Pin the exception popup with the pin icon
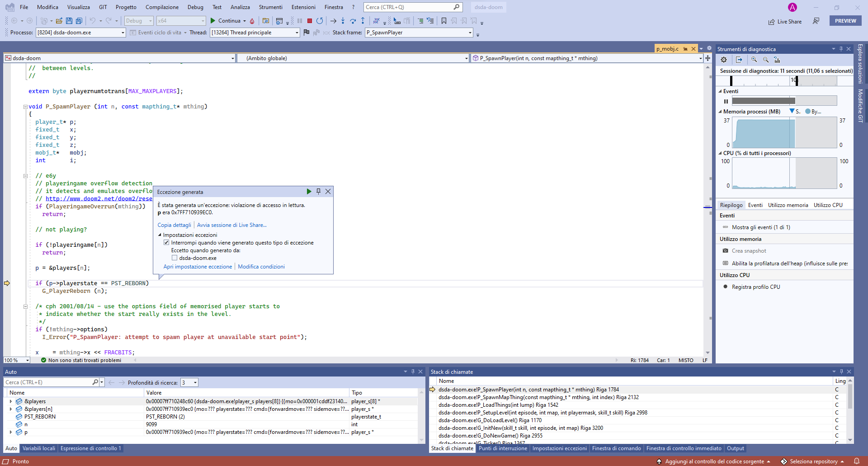The height and width of the screenshot is (466, 868). tap(319, 192)
